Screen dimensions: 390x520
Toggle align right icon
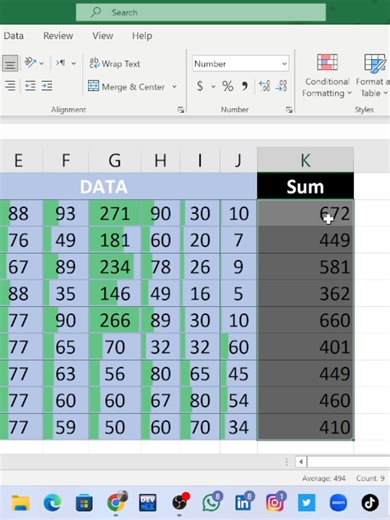point(10,86)
